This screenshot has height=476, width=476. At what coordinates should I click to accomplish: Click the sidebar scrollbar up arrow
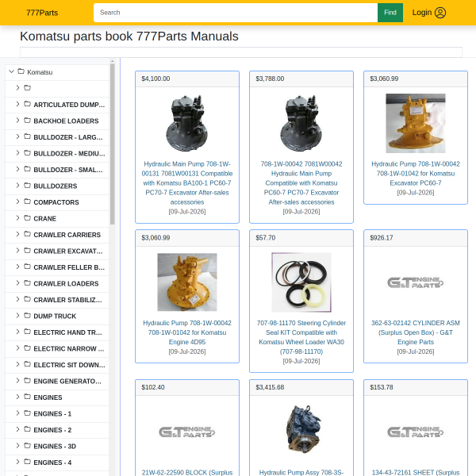[113, 61]
